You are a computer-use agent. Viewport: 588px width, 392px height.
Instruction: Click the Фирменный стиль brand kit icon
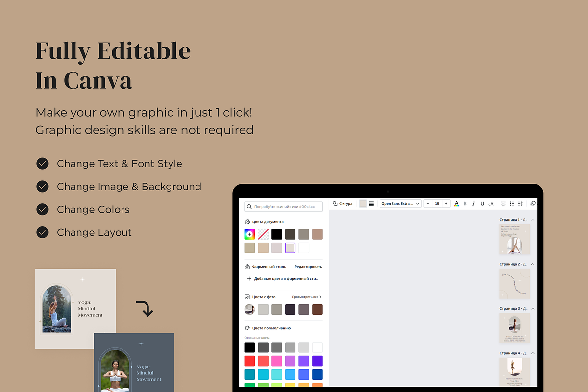[247, 267]
